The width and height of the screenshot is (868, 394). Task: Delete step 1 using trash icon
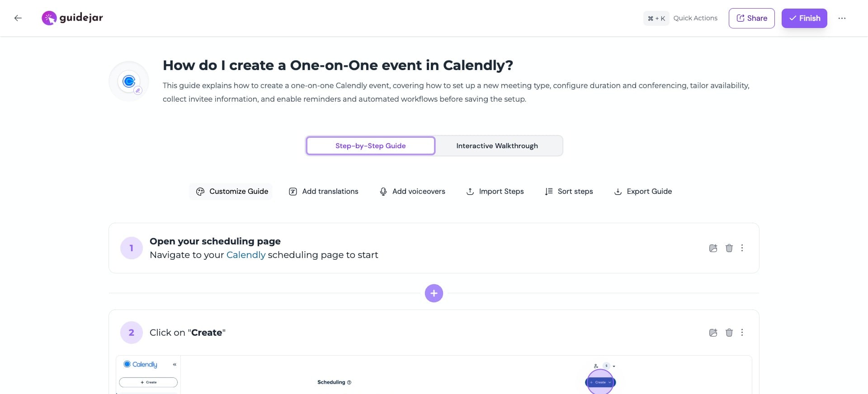point(729,248)
